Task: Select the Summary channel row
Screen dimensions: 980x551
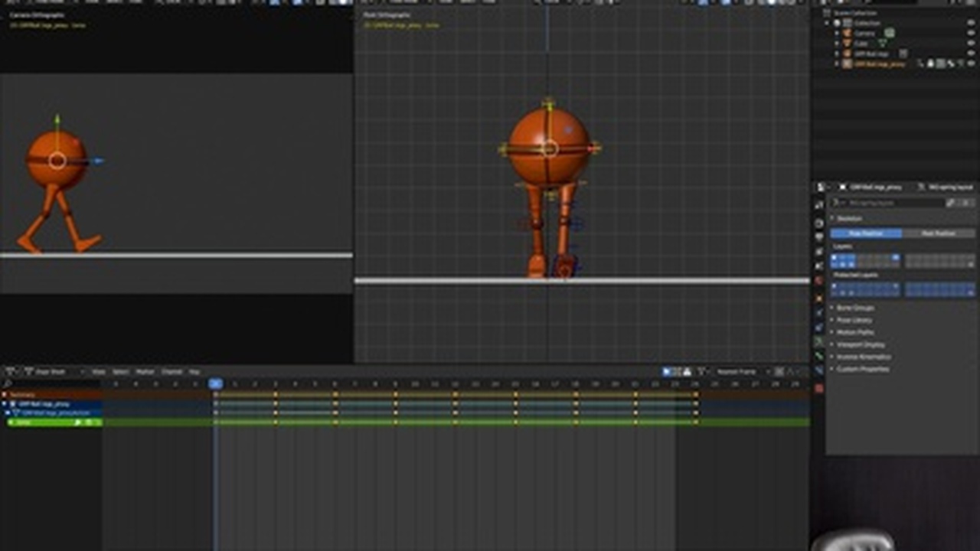Action: [23, 395]
